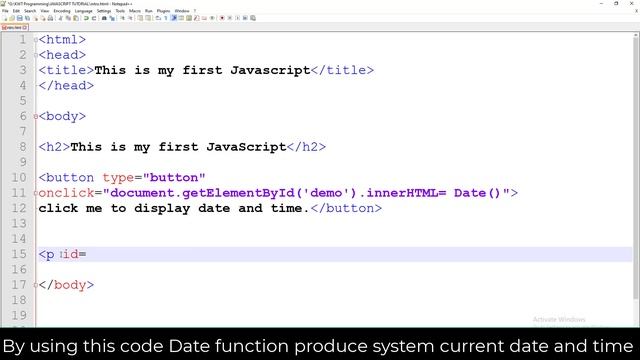Open the Document Map toolbar icon
This screenshot has height=360, width=640.
(x=189, y=18)
